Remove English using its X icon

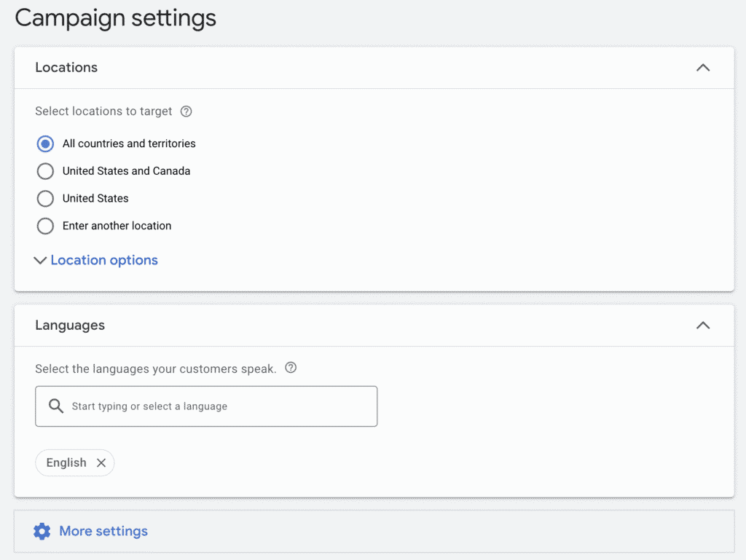(x=101, y=462)
